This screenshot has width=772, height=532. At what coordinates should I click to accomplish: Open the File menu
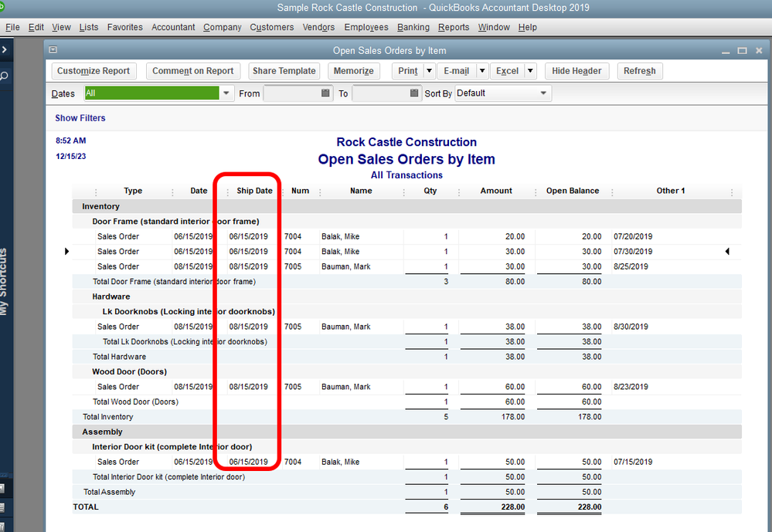[12, 27]
